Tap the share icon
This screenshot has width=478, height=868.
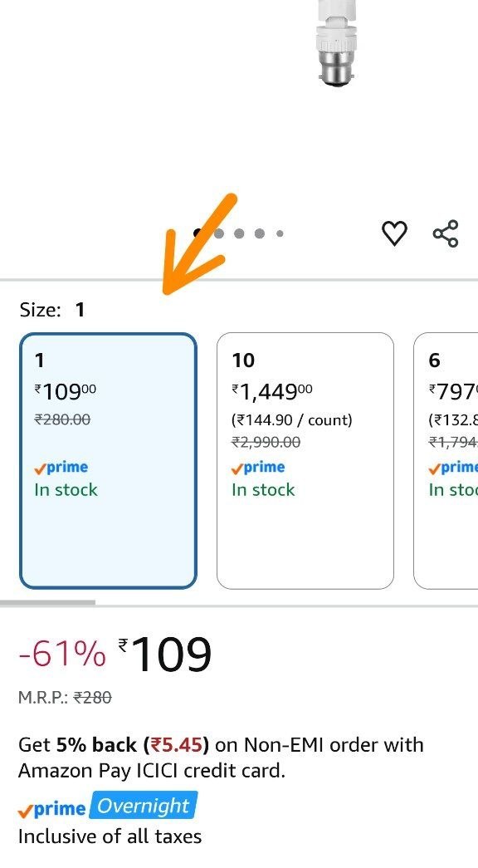click(x=446, y=233)
